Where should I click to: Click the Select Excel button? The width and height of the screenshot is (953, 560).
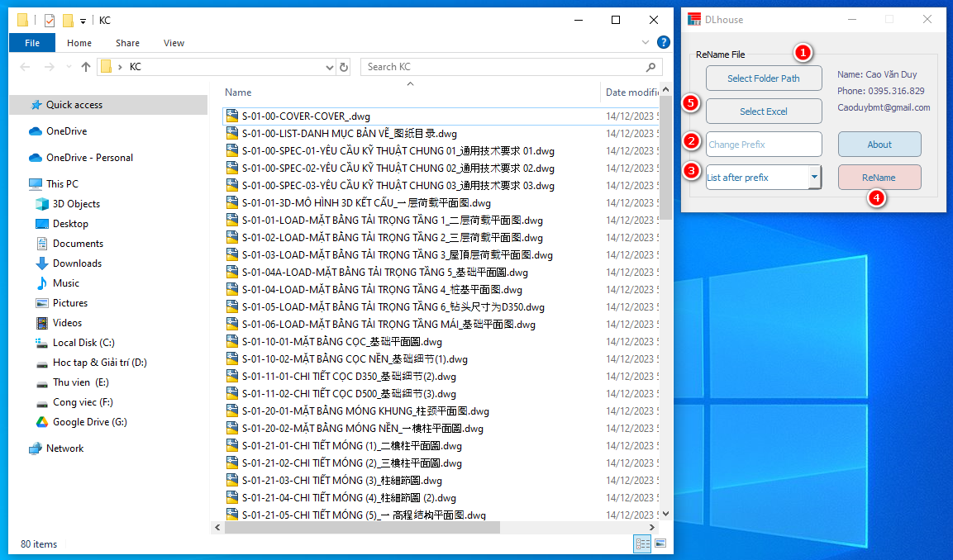point(763,112)
